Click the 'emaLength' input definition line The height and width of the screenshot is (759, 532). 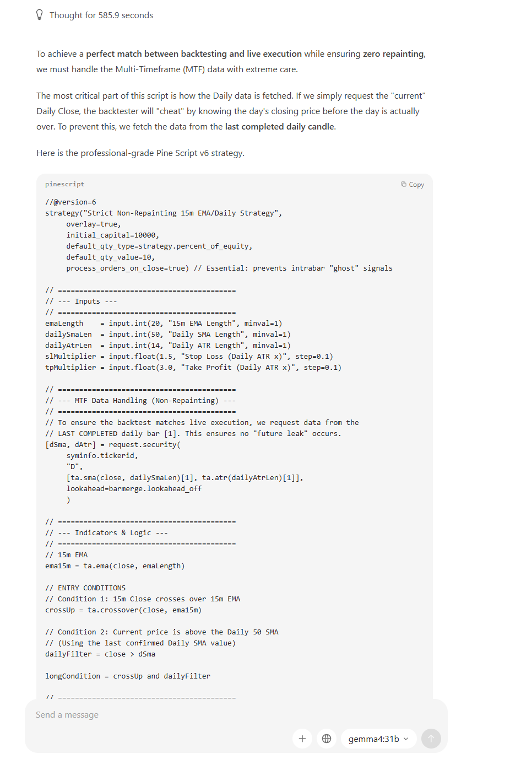click(x=164, y=324)
